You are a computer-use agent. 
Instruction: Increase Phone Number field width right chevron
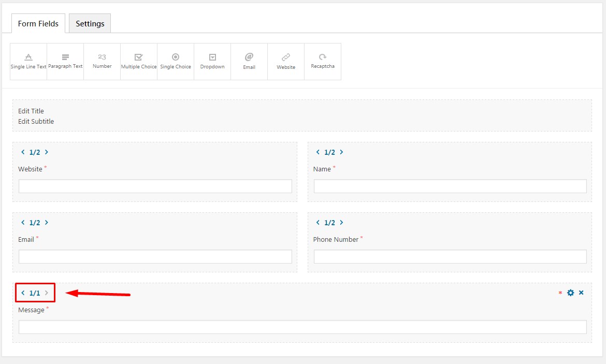342,223
